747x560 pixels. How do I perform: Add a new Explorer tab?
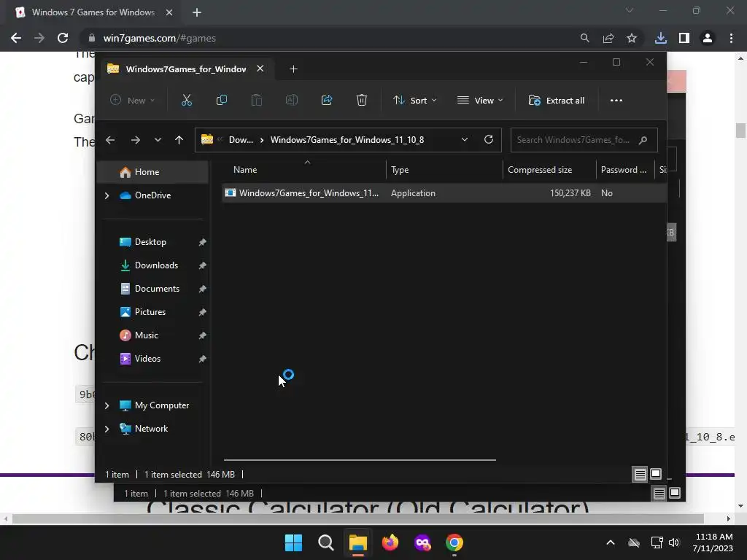point(293,69)
